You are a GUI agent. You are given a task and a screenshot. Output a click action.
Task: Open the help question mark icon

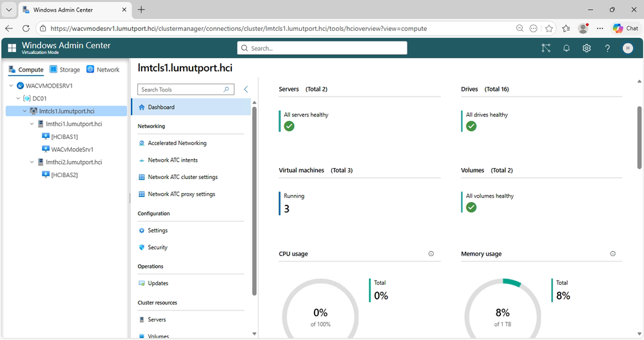tap(607, 48)
